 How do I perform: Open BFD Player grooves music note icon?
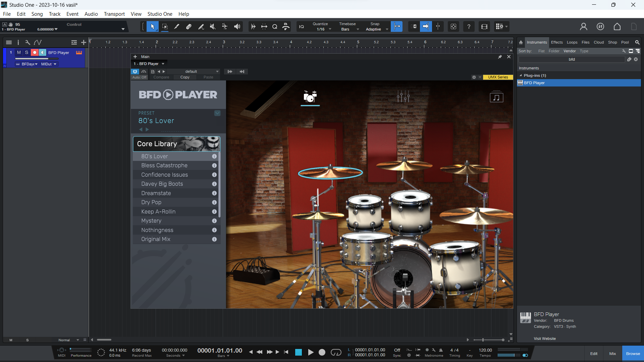[496, 98]
